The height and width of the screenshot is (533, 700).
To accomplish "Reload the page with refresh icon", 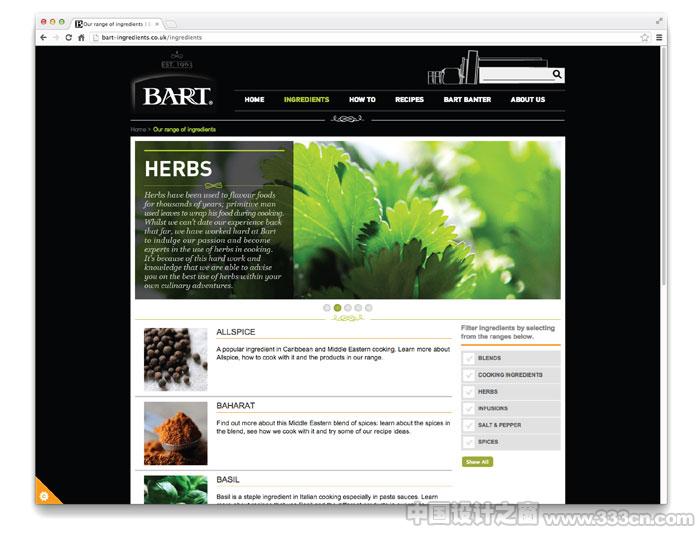I will [68, 37].
